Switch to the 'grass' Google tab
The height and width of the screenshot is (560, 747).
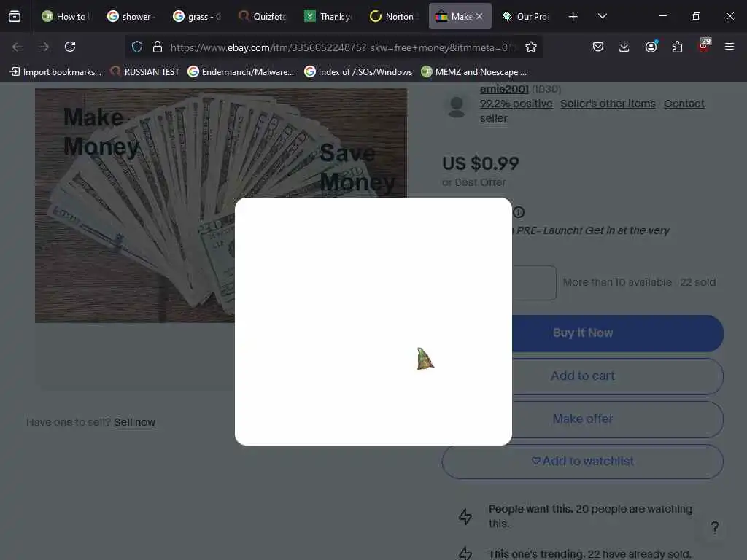point(197,16)
